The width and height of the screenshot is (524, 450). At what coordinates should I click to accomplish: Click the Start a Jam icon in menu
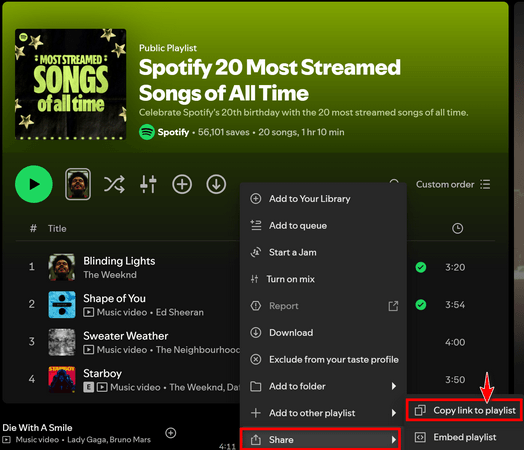point(256,252)
